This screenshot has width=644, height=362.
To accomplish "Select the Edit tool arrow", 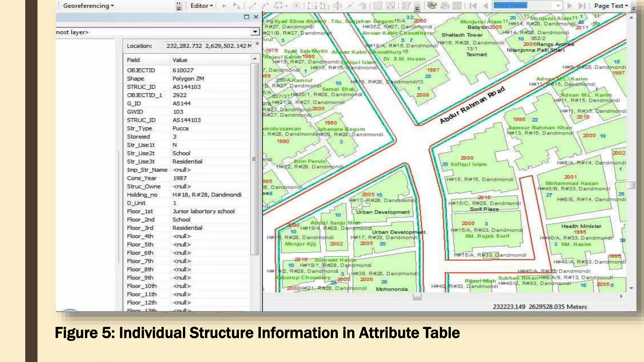I will (224, 6).
